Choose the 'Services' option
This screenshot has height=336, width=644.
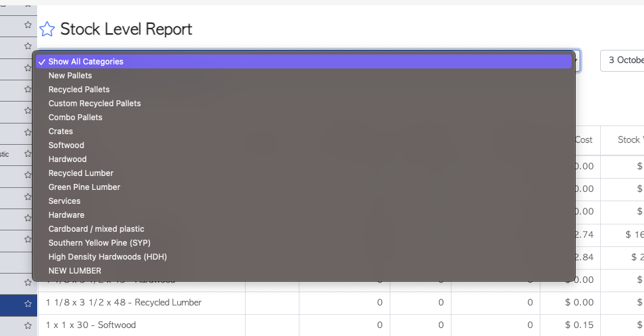click(x=303, y=201)
